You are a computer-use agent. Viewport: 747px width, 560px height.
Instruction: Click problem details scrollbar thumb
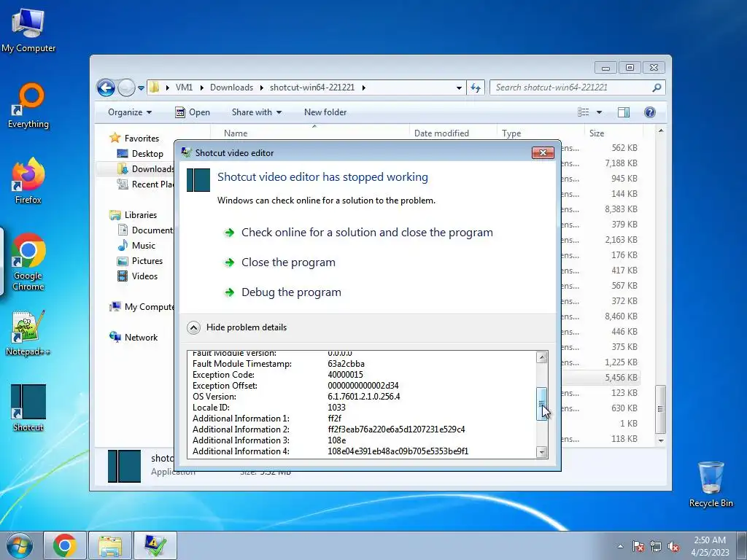click(x=542, y=404)
